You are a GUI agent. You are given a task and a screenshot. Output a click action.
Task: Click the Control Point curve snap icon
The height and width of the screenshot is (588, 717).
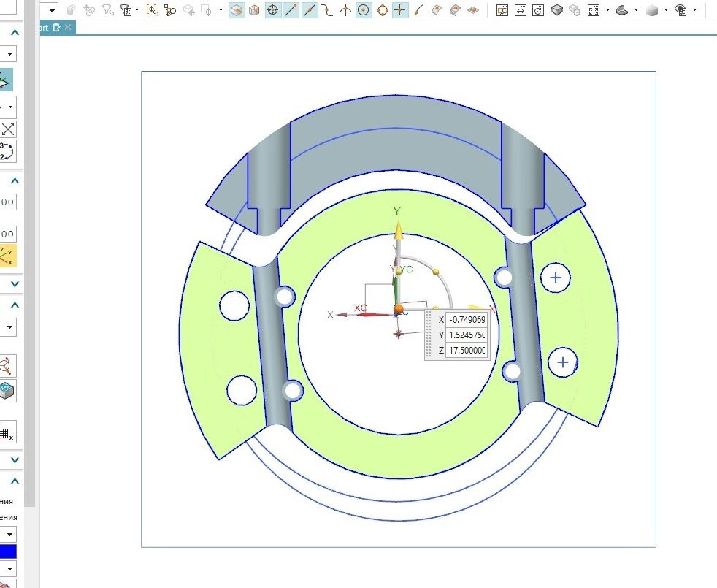[328, 11]
